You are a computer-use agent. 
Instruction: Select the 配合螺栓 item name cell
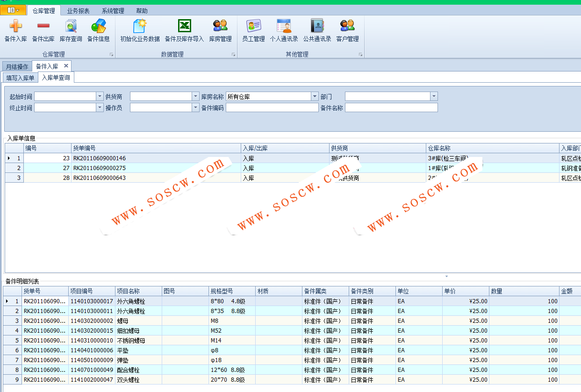tap(138, 370)
